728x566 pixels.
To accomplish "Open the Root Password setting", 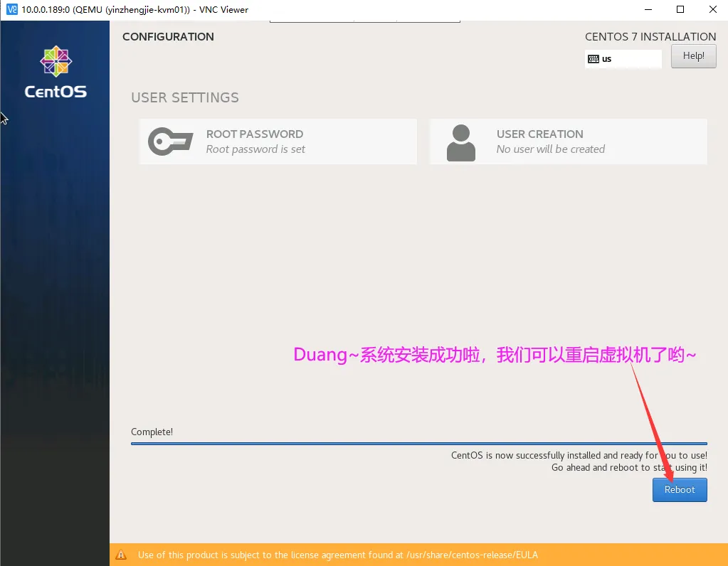I will pos(278,141).
